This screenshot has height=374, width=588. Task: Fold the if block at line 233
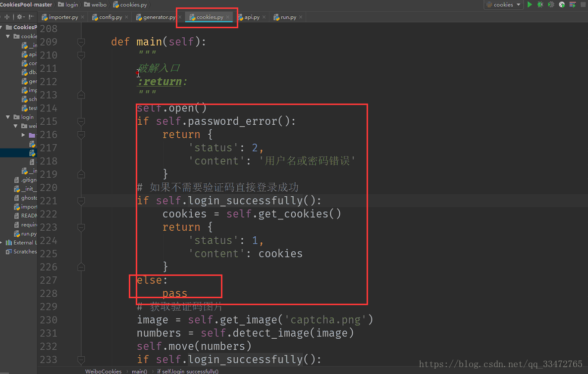point(81,360)
